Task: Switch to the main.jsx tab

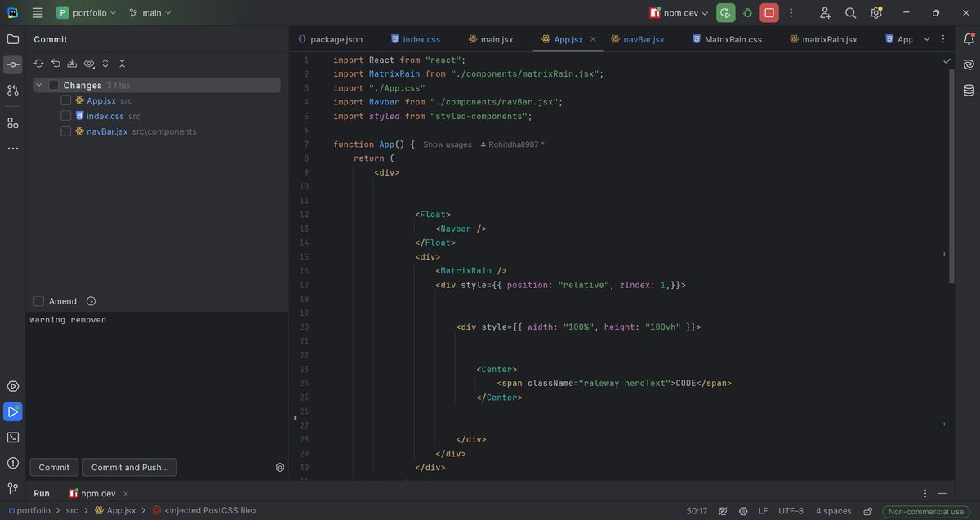Action: (491, 39)
